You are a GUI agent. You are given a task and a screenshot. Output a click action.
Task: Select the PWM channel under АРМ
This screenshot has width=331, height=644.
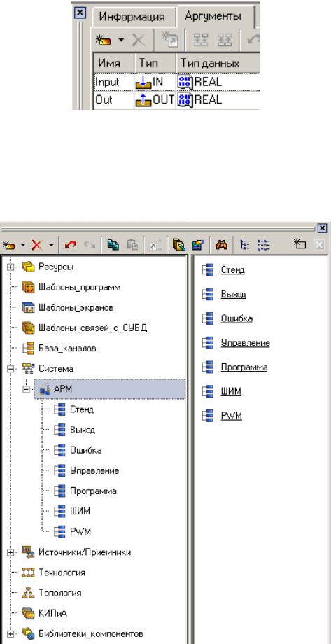point(80,532)
